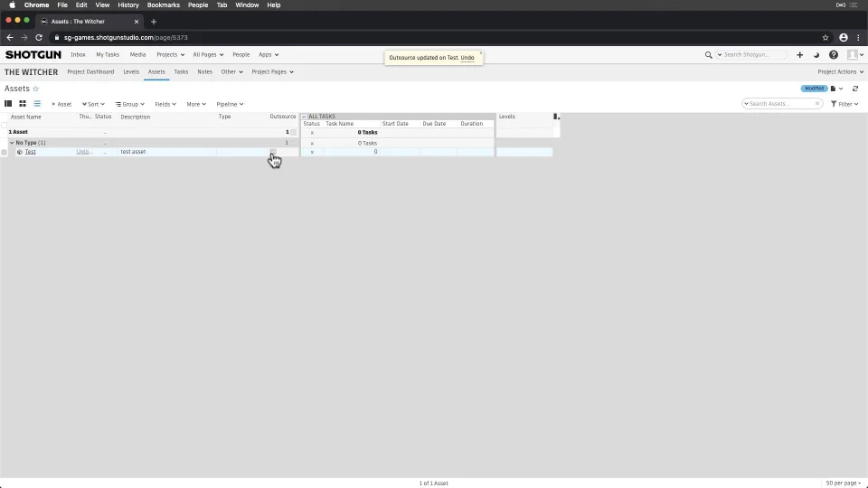The width and height of the screenshot is (868, 488).
Task: Switch to the Levels tab
Action: point(131,72)
